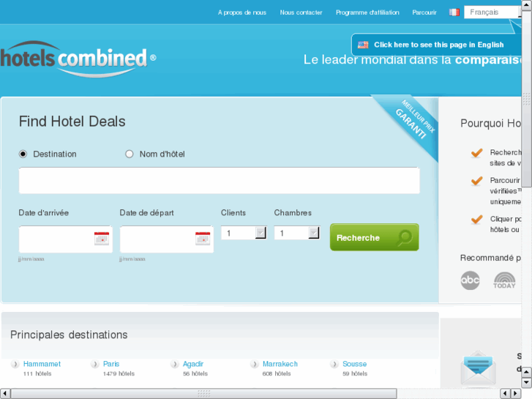Open the Hammamet destination link

pos(42,364)
